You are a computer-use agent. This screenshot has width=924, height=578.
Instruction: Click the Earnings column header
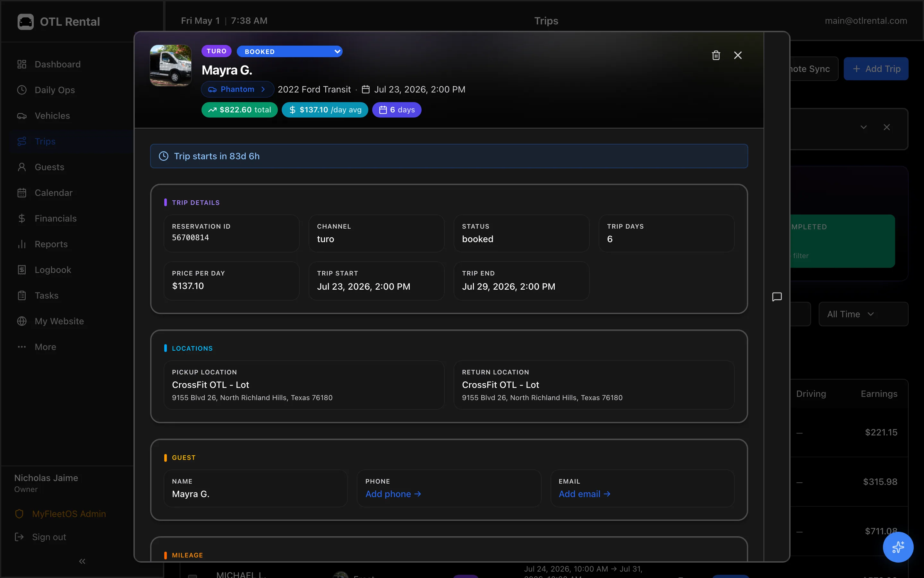click(x=879, y=394)
